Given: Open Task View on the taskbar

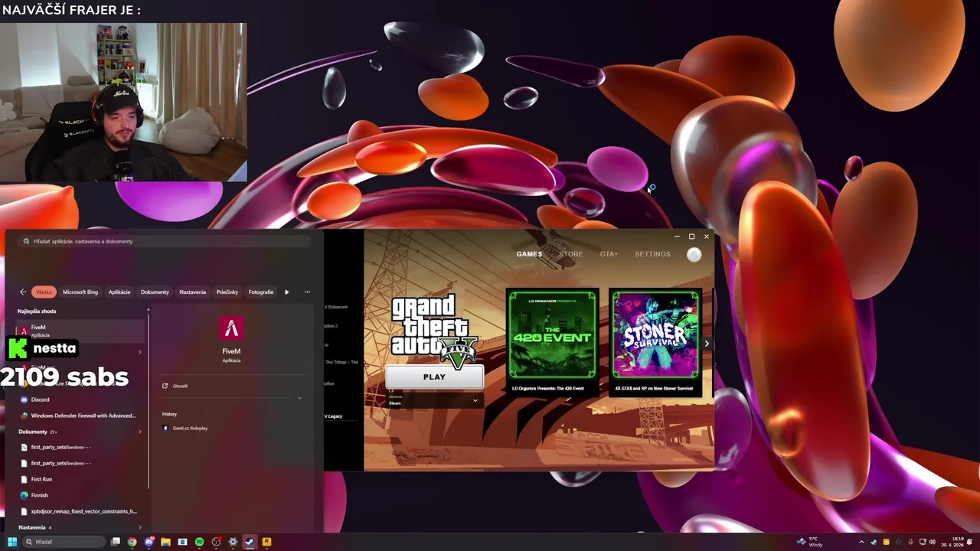Looking at the screenshot, I should (116, 542).
